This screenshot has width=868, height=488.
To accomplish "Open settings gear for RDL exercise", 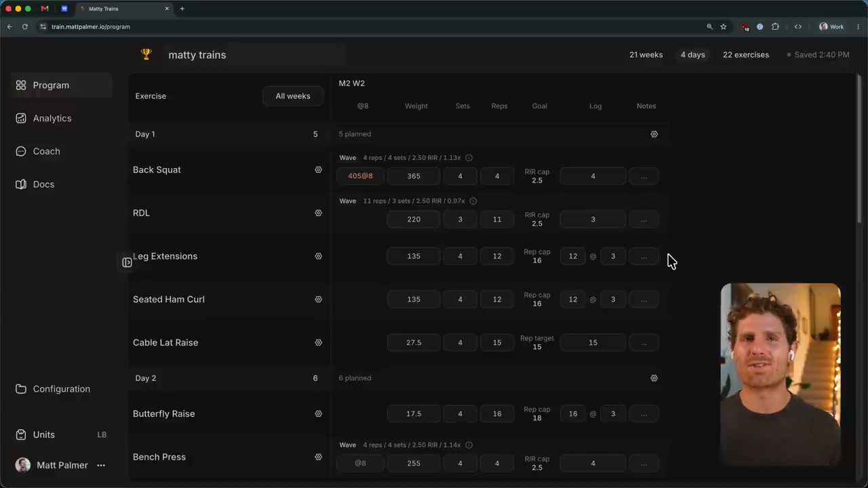I will click(x=318, y=213).
